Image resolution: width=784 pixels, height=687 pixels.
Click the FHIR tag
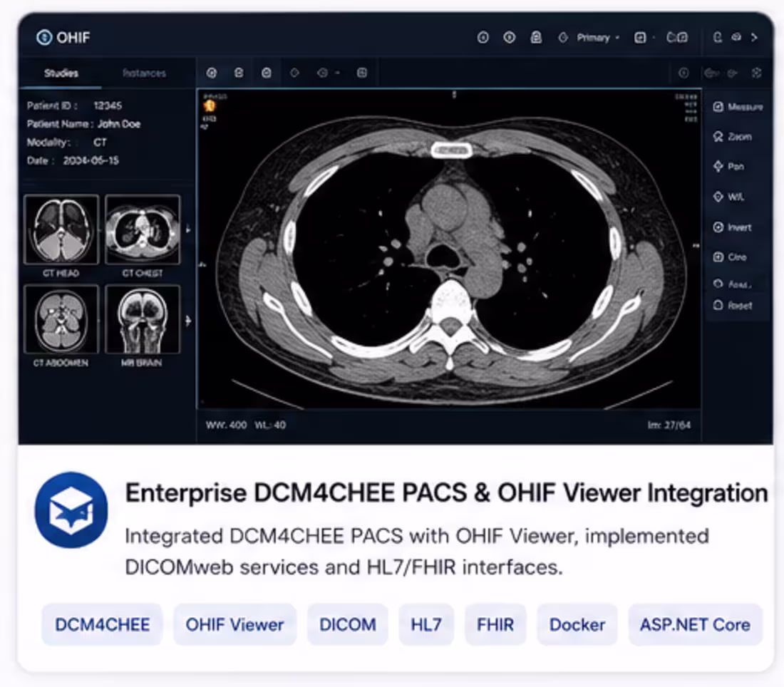tap(495, 624)
